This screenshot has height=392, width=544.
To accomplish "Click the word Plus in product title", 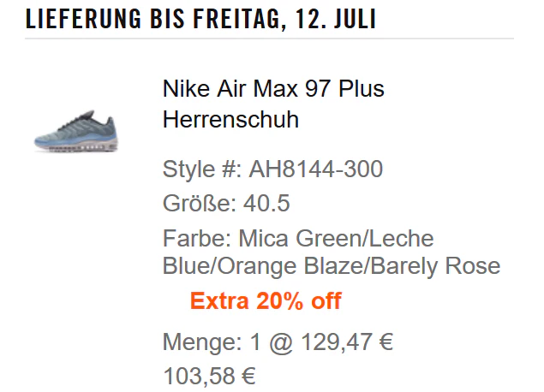I will (362, 88).
